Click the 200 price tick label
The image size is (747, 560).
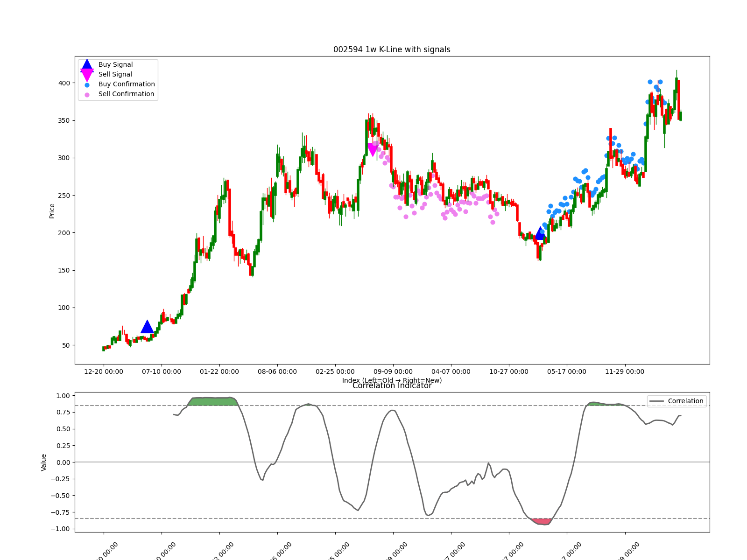[64, 233]
